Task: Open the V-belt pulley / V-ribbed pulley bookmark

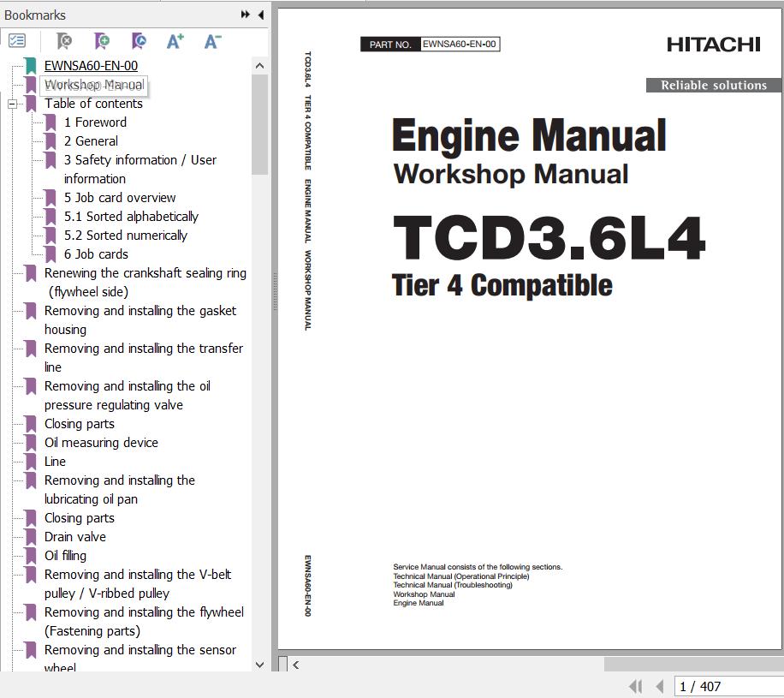Action: tap(138, 584)
